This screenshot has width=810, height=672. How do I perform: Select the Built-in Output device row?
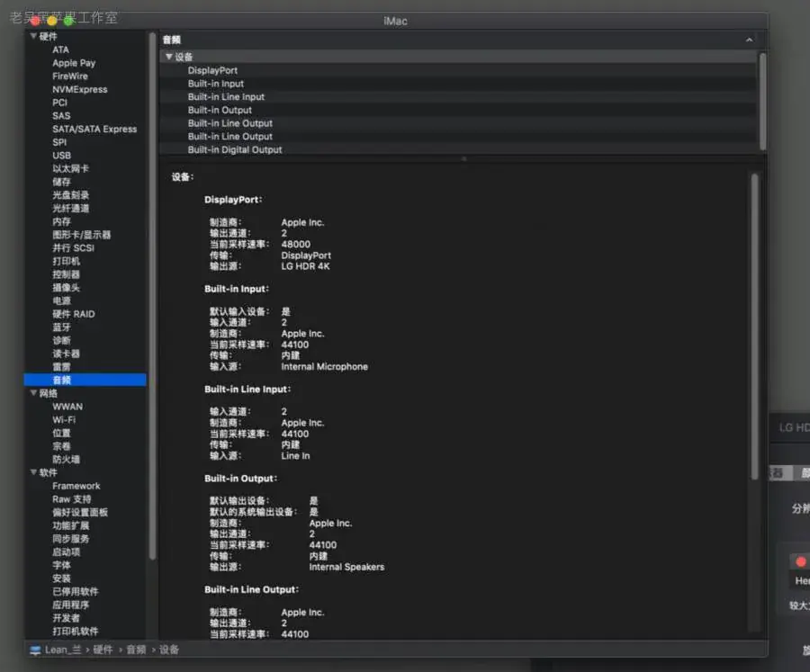pyautogui.click(x=458, y=110)
